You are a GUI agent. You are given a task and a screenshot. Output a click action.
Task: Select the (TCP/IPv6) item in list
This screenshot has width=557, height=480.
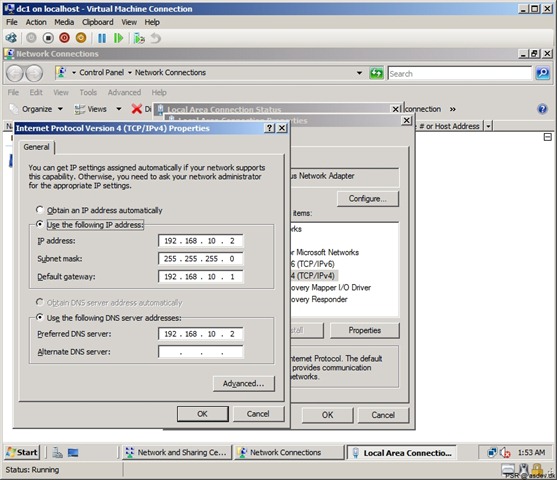click(x=313, y=264)
